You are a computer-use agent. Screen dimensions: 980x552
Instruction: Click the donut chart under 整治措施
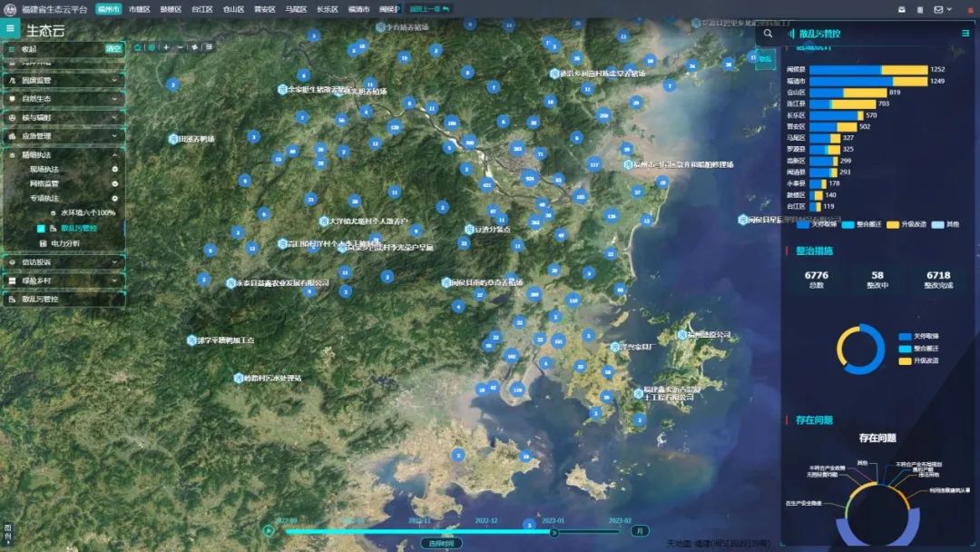(x=860, y=349)
